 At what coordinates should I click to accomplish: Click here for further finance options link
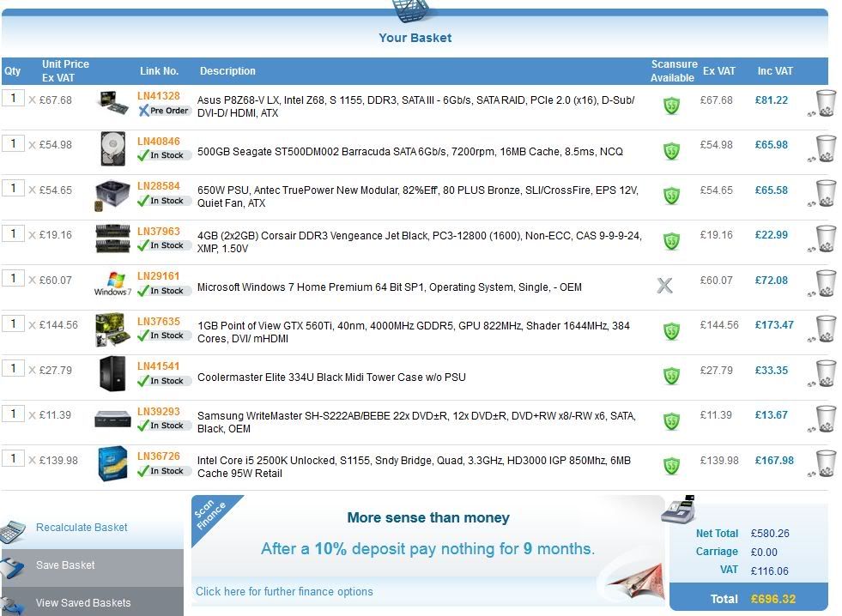click(284, 591)
